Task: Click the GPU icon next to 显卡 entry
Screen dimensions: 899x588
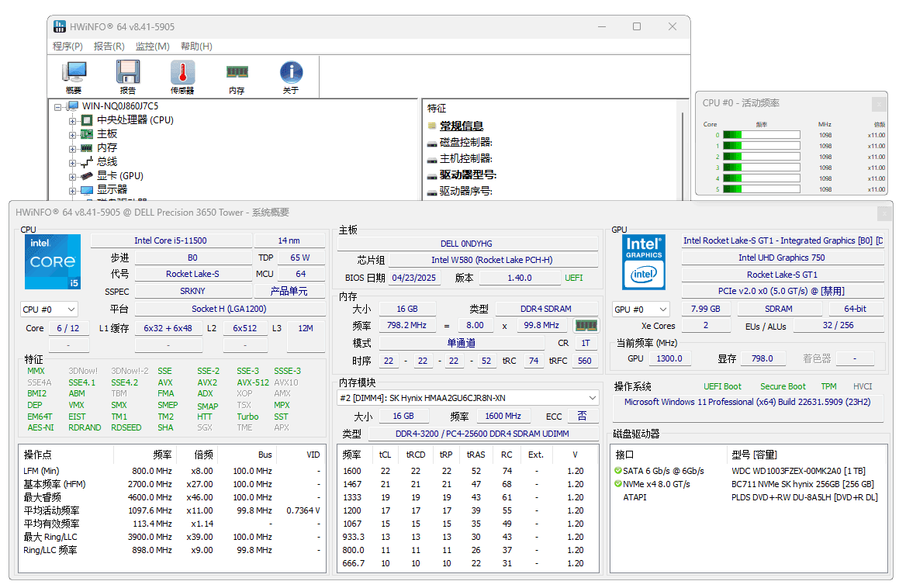Action: click(85, 175)
